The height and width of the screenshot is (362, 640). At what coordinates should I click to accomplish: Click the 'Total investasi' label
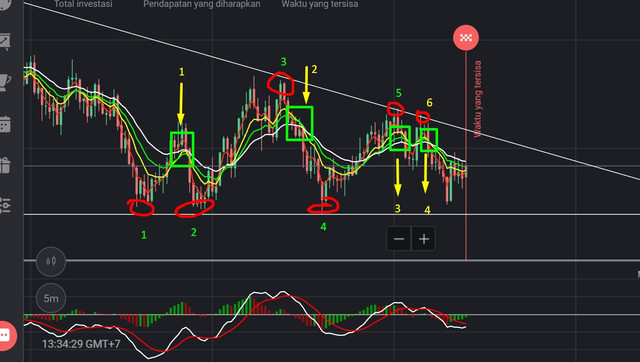(x=83, y=4)
